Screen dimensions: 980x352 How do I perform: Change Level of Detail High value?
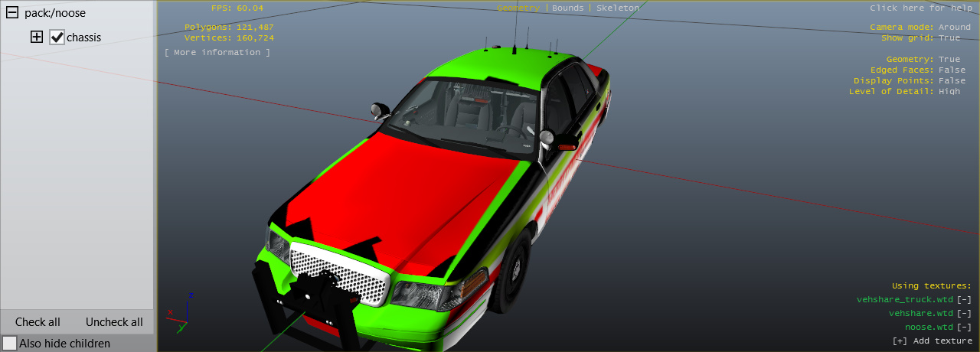click(949, 91)
